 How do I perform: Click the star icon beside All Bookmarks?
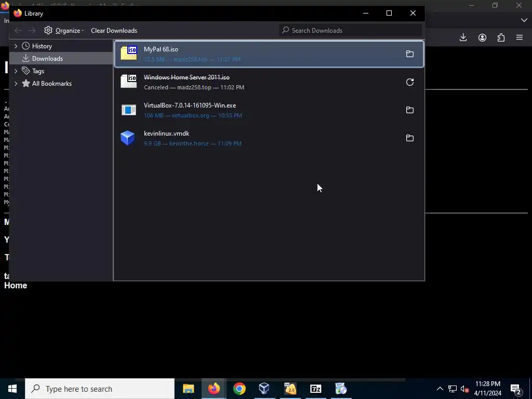tap(26, 83)
